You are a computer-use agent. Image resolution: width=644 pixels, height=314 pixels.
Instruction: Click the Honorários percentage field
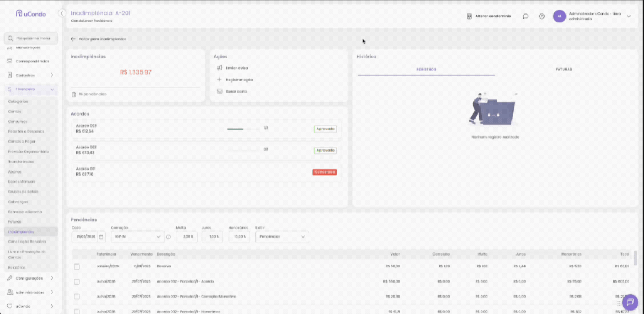coord(239,236)
